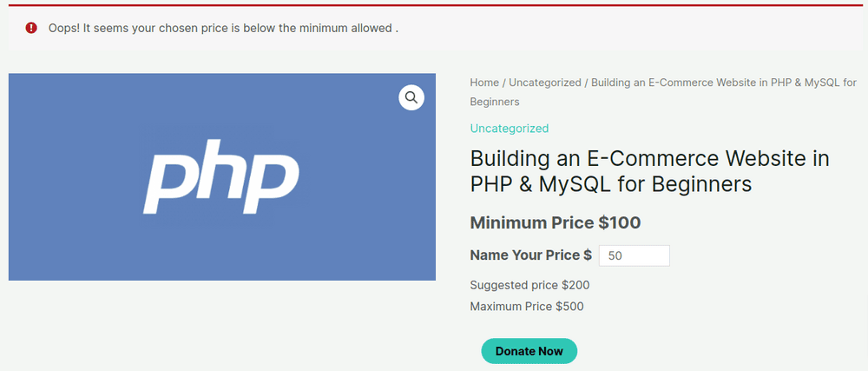Click the large product title heading
Screen dimensions: 868x371
coord(649,171)
